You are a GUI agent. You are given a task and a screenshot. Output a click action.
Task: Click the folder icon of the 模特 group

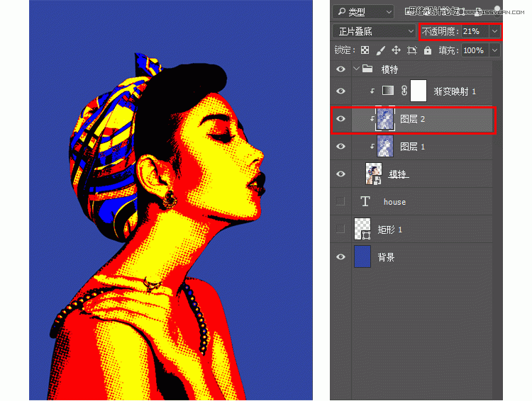(x=367, y=69)
